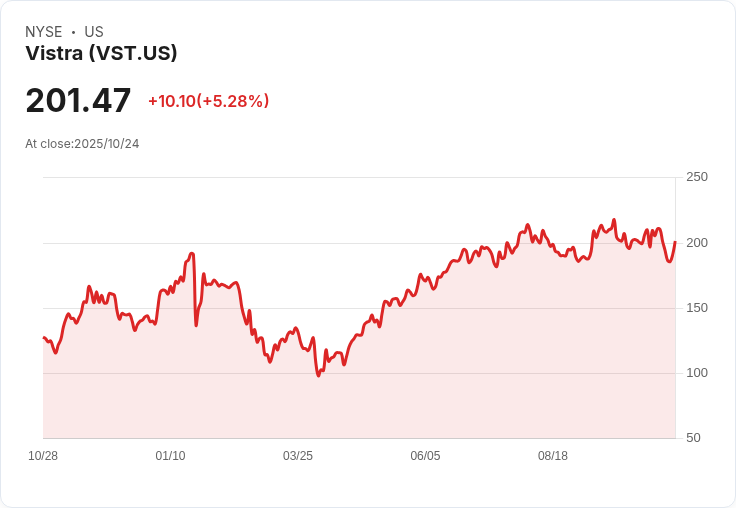Click the 50 y-axis label
This screenshot has width=736, height=508.
693,438
